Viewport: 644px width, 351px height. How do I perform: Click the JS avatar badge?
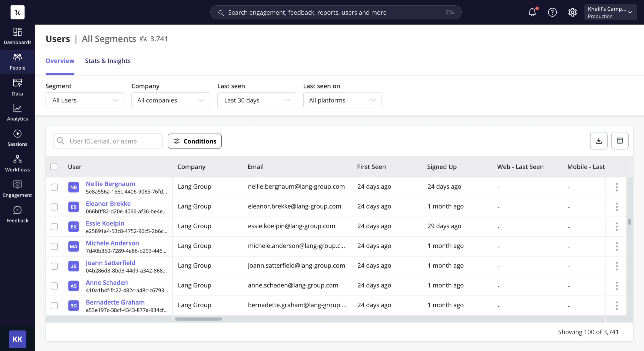point(74,266)
